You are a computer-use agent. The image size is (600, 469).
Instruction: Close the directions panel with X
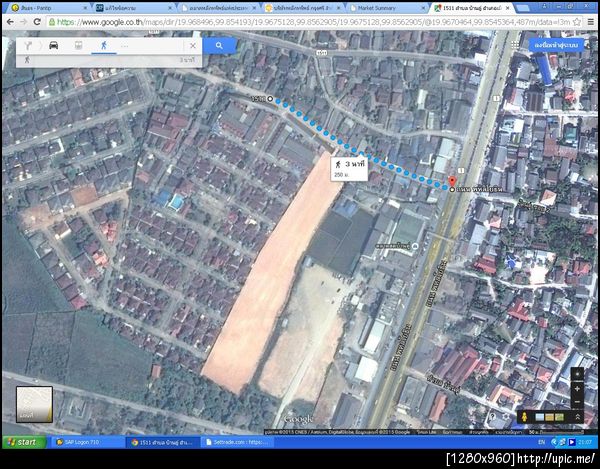193,46
